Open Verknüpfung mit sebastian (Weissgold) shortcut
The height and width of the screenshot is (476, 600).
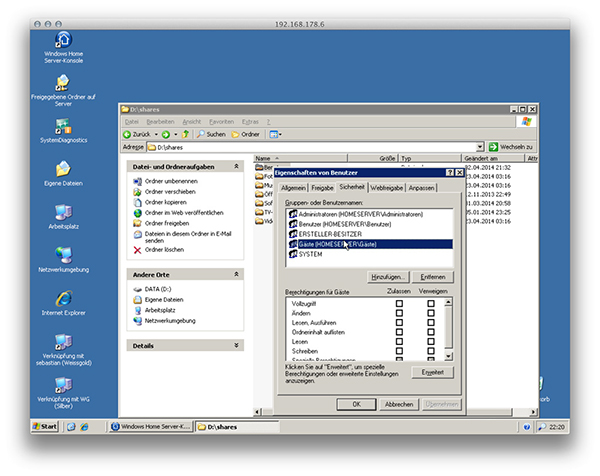[x=63, y=350]
